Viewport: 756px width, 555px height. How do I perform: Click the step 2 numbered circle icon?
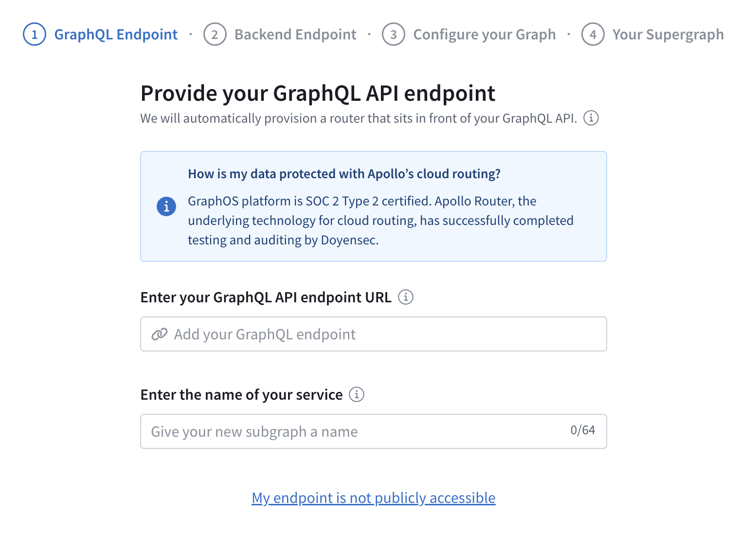tap(215, 34)
